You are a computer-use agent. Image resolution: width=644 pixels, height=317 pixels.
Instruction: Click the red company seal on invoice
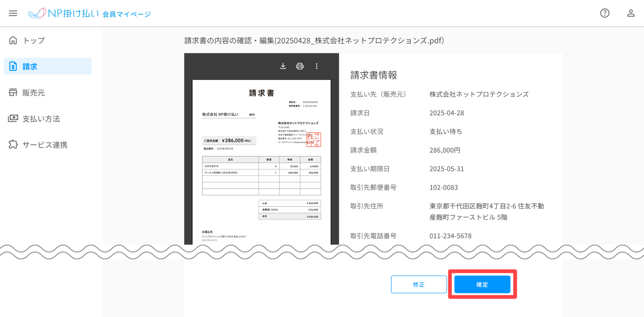314,140
